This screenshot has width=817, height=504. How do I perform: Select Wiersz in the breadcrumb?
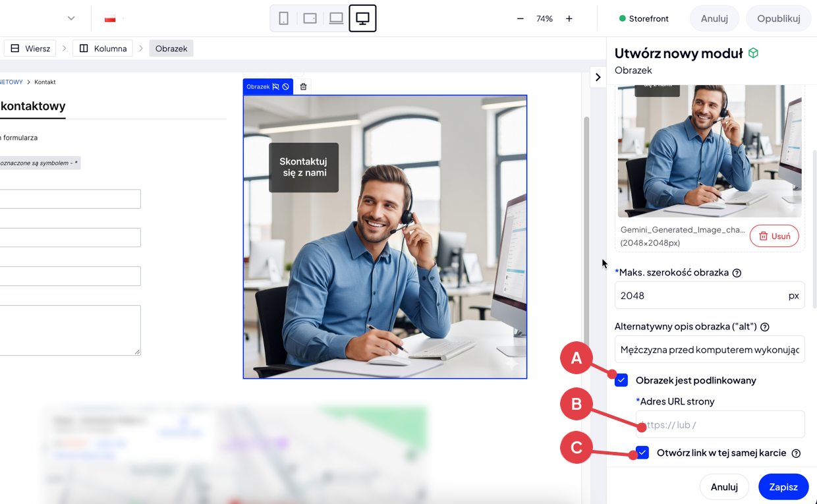(x=30, y=48)
